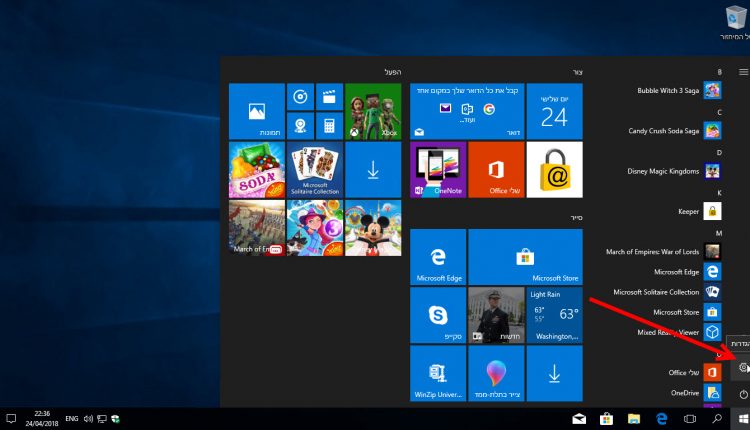The height and width of the screenshot is (430, 750).
Task: Launch the Microsoft Edge tile
Action: coord(438,257)
